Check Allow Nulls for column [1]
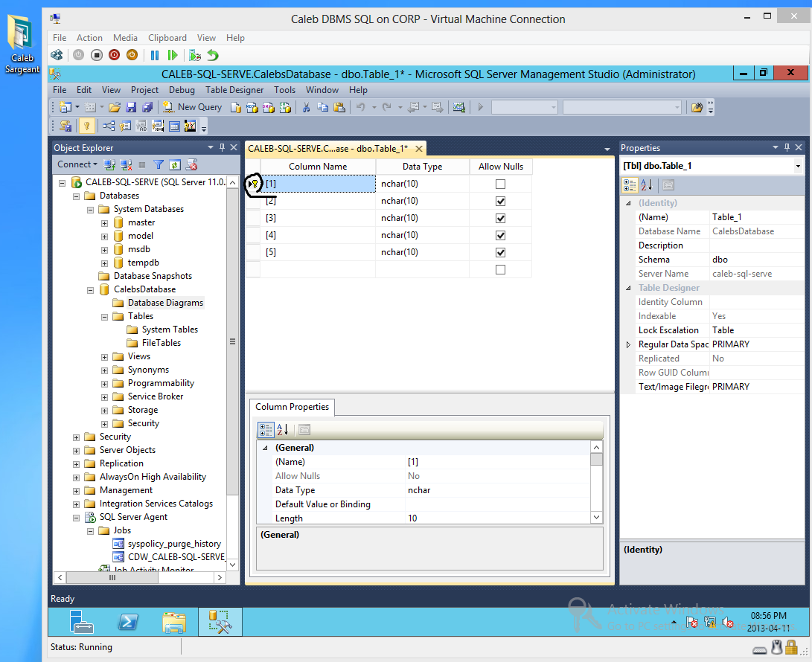This screenshot has width=812, height=662. click(x=500, y=184)
